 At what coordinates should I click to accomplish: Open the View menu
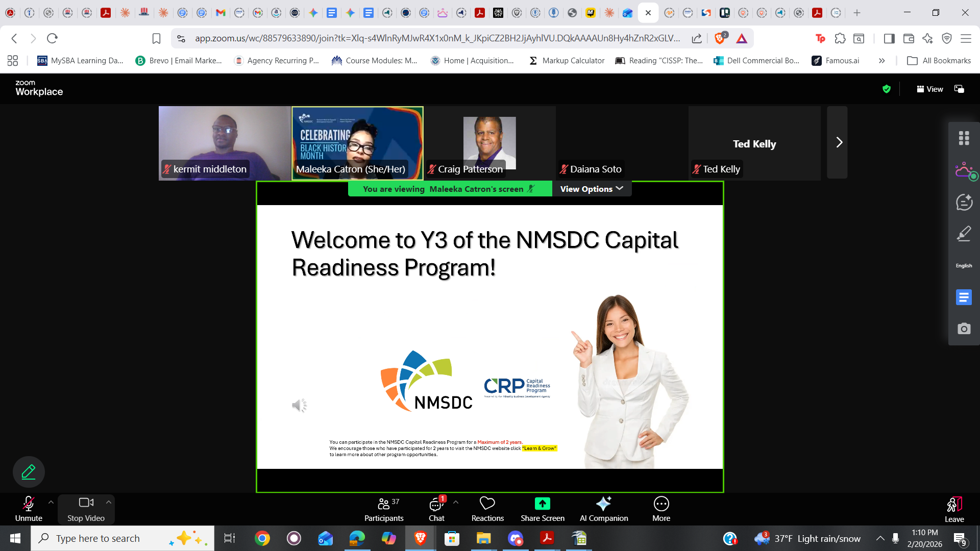click(929, 89)
